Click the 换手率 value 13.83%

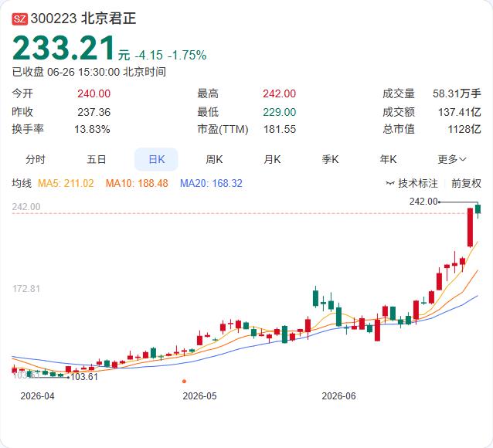click(x=92, y=129)
